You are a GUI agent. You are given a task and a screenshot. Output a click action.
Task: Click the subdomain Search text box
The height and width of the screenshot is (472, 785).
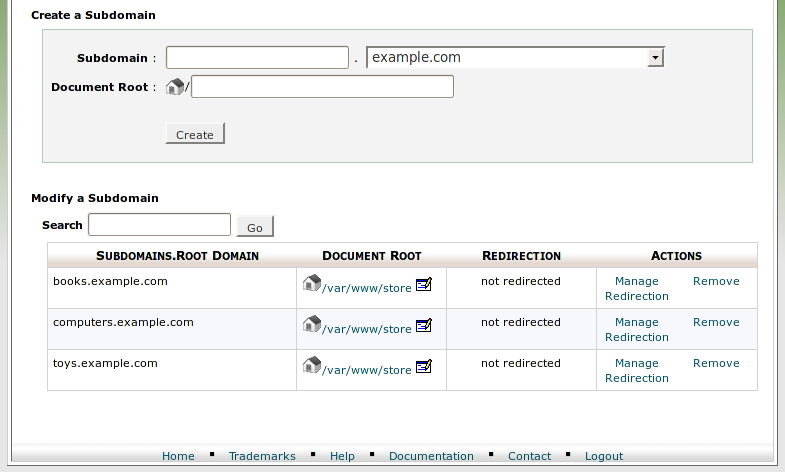(x=159, y=225)
